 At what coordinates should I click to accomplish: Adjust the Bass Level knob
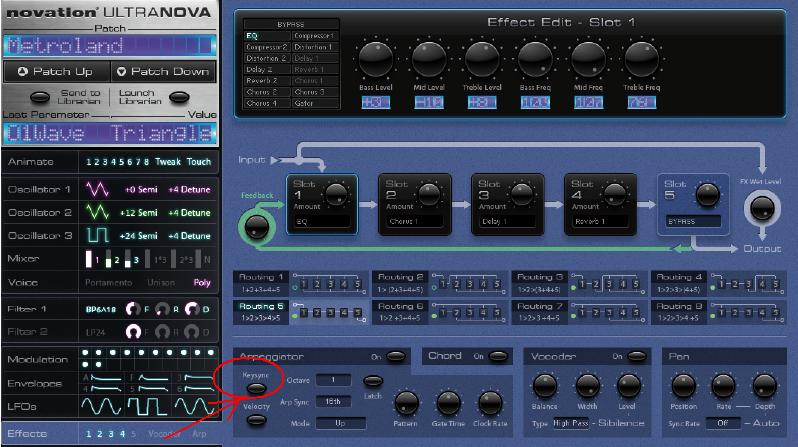point(376,60)
